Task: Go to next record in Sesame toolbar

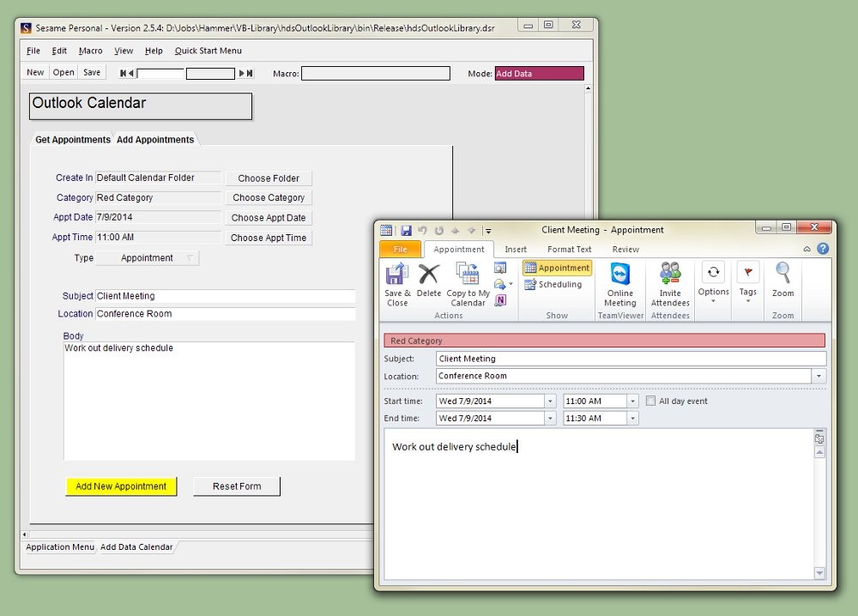Action: 241,73
